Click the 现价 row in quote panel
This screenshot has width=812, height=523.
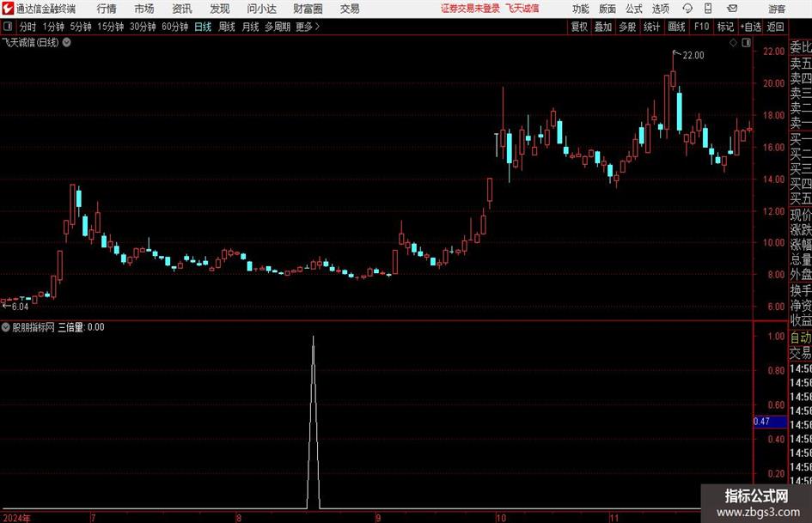tap(801, 215)
